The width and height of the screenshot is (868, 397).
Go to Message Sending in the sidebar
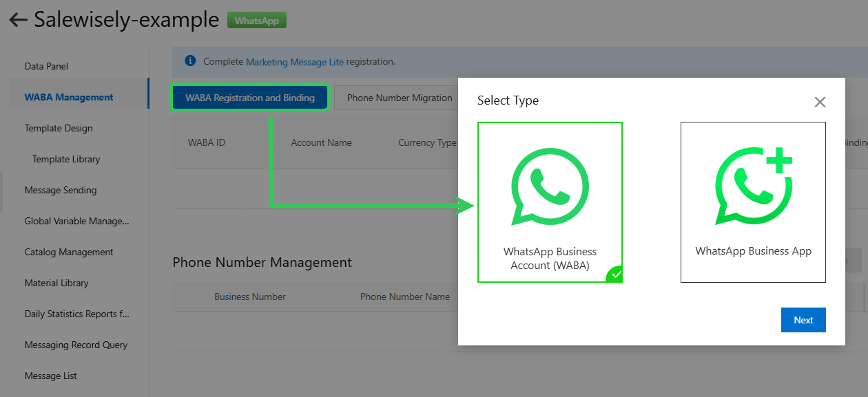pyautogui.click(x=61, y=190)
